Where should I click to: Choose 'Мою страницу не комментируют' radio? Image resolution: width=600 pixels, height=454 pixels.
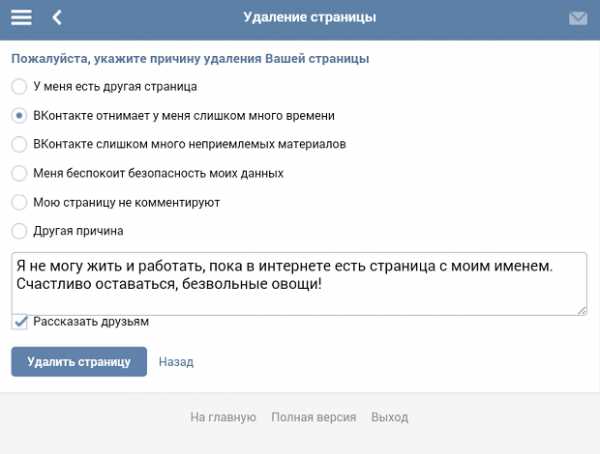point(19,202)
